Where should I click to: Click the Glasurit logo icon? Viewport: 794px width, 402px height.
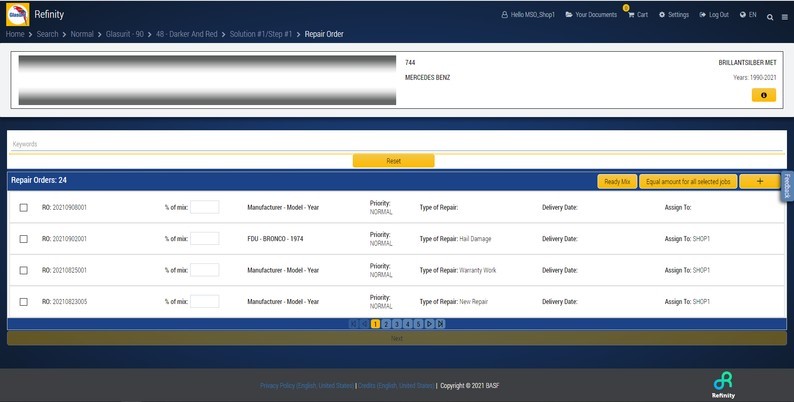(x=17, y=14)
